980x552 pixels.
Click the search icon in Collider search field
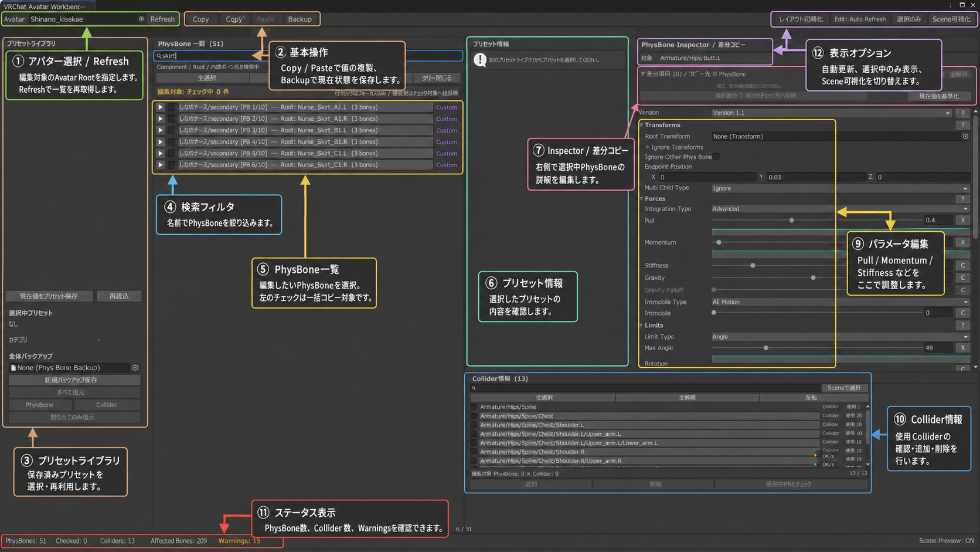(474, 388)
